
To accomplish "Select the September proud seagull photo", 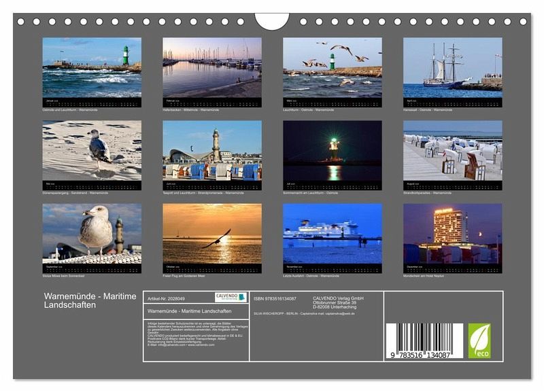I will [92, 234].
